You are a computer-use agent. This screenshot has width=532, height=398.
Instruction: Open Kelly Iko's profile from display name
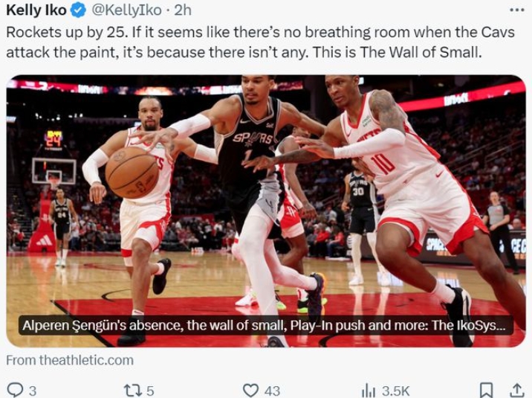pos(36,11)
